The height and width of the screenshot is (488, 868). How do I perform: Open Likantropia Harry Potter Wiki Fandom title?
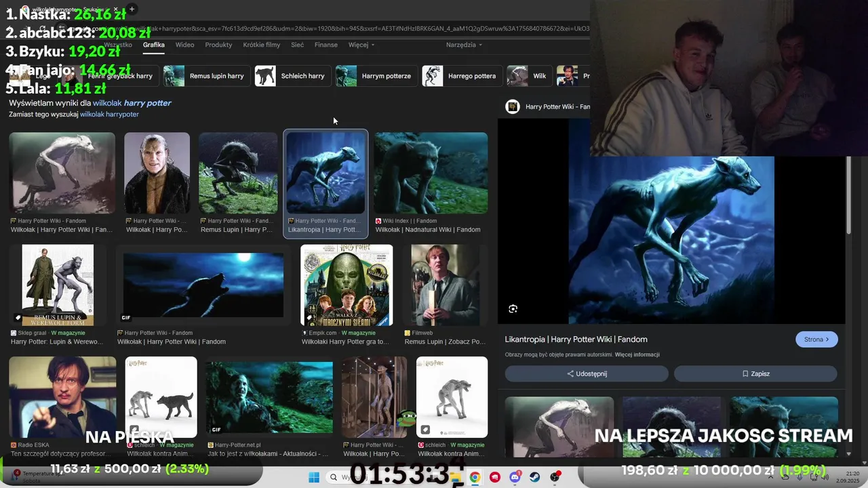tap(576, 340)
